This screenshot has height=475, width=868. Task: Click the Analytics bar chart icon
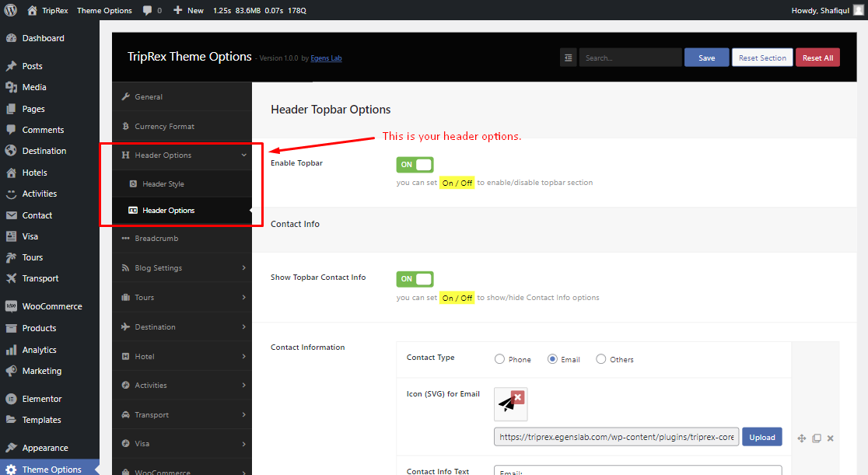point(11,350)
